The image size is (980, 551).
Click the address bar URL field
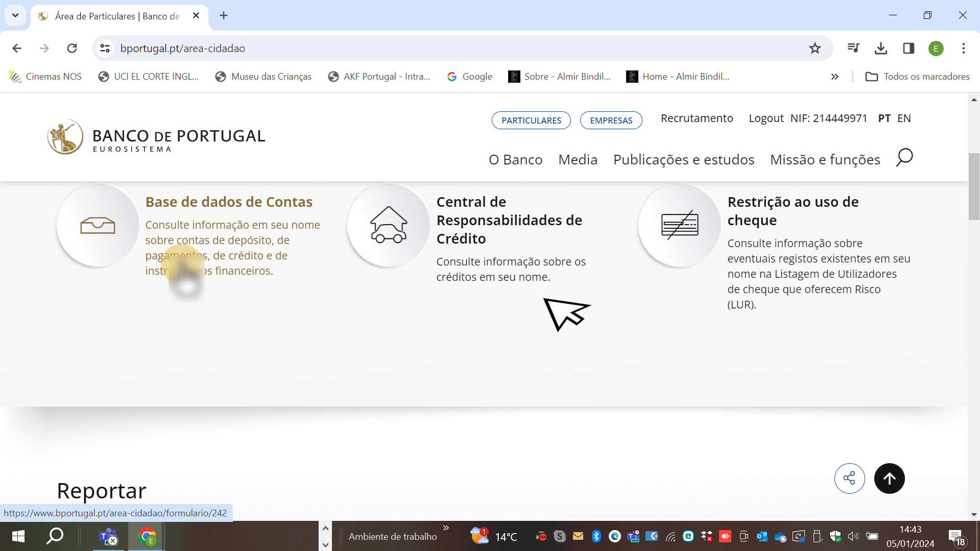click(409, 49)
